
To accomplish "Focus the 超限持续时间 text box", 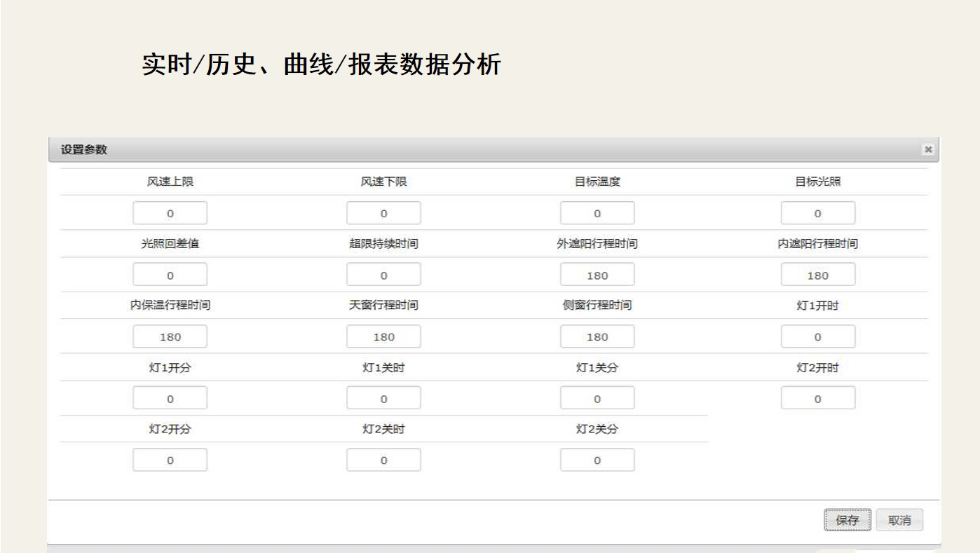I will click(x=383, y=275).
